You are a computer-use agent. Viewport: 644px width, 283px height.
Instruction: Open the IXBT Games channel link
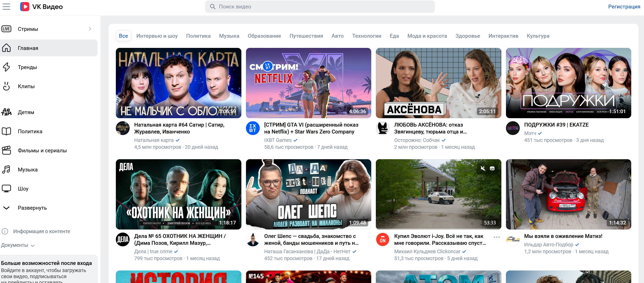pyautogui.click(x=278, y=140)
